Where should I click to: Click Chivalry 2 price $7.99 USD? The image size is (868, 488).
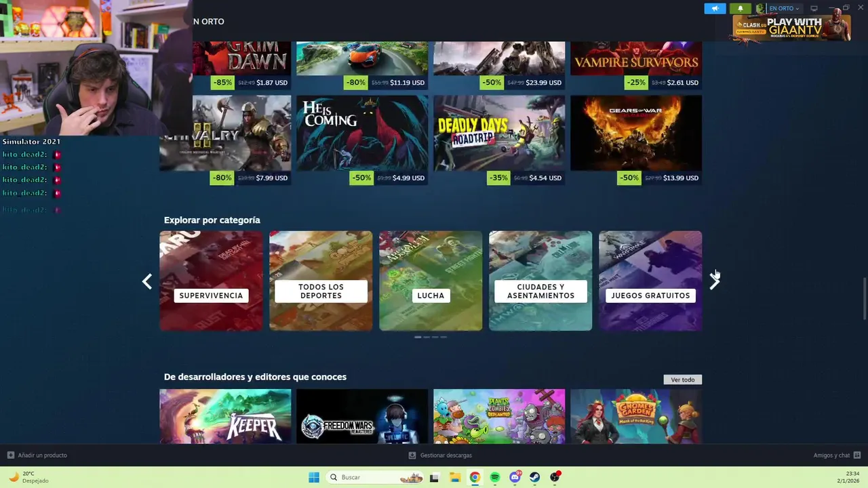pyautogui.click(x=272, y=178)
